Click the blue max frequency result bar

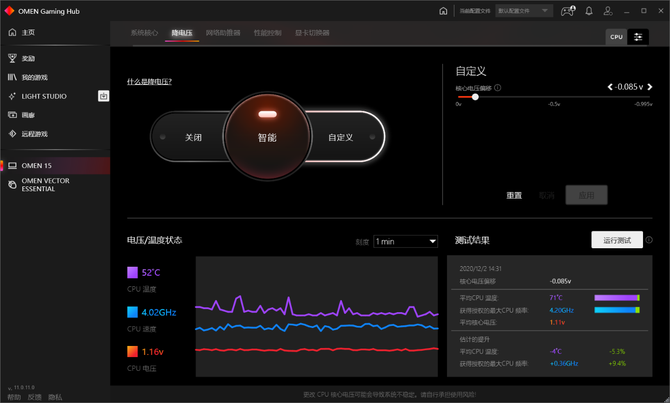tap(617, 310)
